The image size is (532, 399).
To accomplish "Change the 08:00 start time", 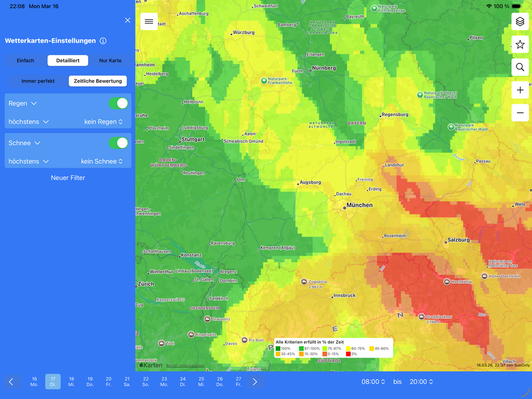I will [x=373, y=382].
